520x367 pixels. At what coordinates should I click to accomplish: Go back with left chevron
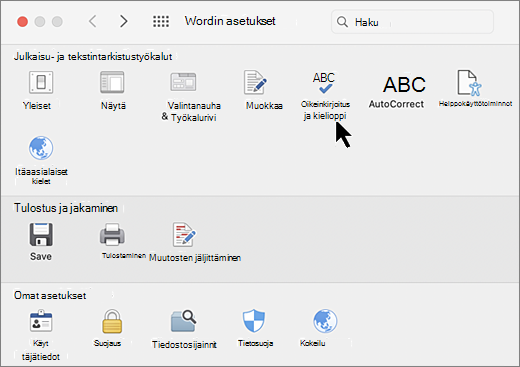[93, 21]
